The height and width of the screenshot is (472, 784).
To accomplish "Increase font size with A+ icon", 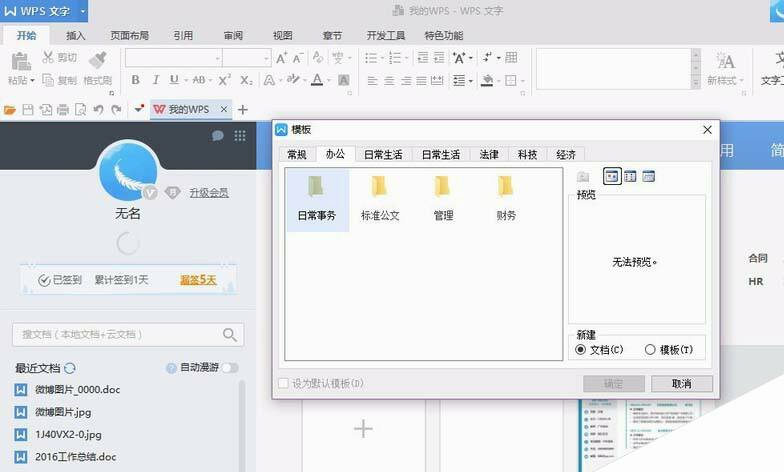I will pyautogui.click(x=282, y=58).
